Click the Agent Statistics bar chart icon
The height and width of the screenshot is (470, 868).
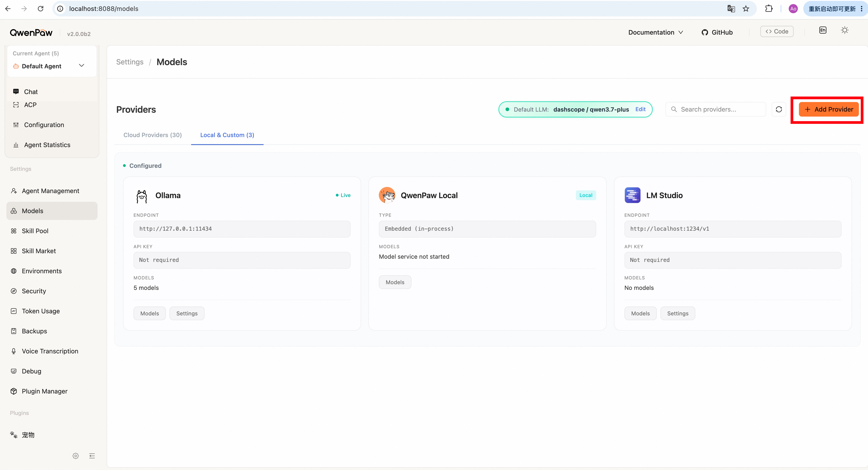click(x=16, y=145)
